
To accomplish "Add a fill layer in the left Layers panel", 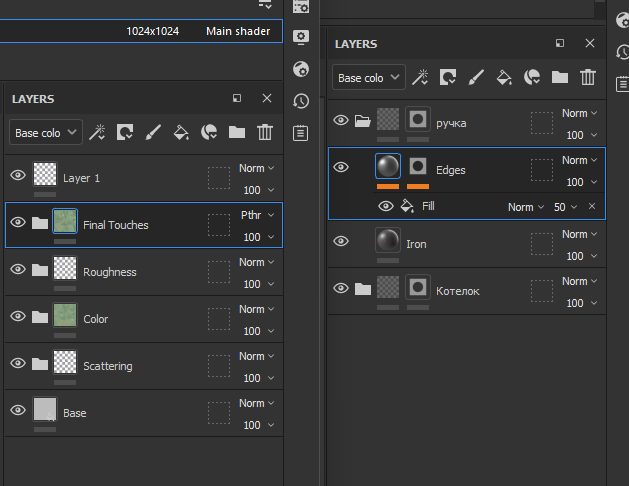I will 181,132.
